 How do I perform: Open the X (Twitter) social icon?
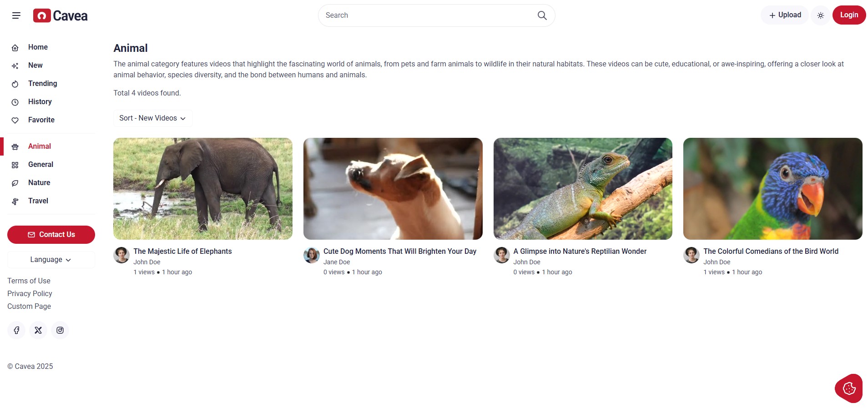38,330
